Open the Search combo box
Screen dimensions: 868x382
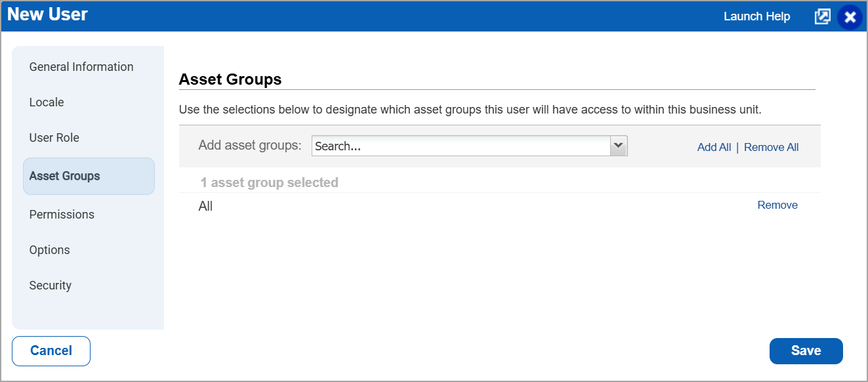[x=469, y=145]
